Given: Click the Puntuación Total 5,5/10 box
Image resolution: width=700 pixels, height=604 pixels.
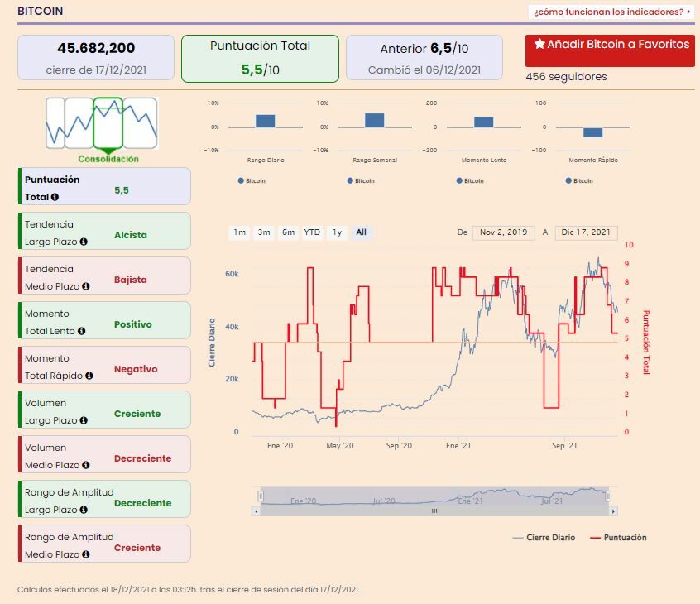Looking at the screenshot, I should point(261,59).
